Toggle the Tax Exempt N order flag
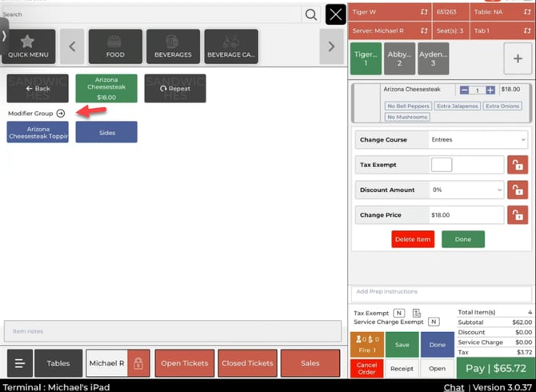 pyautogui.click(x=398, y=313)
